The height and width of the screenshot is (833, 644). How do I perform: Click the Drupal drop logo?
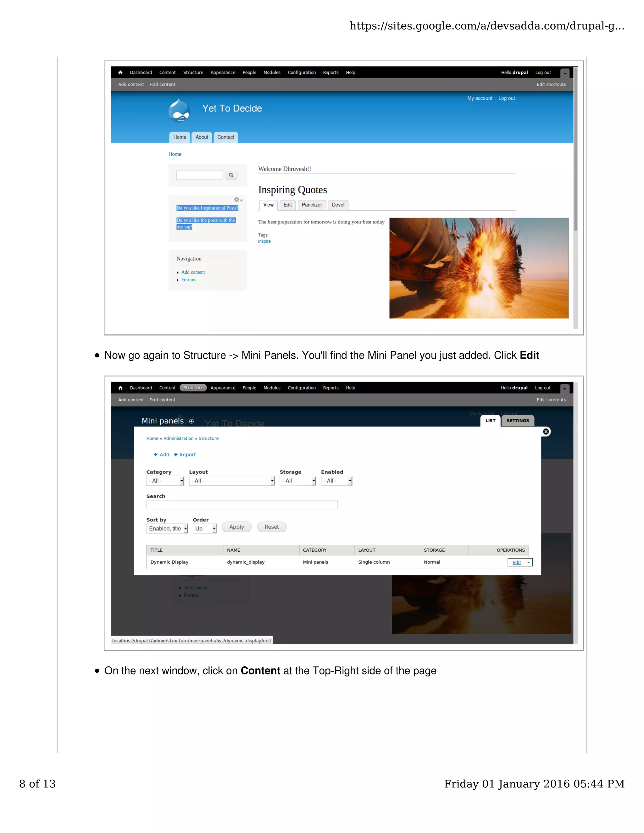tap(179, 110)
